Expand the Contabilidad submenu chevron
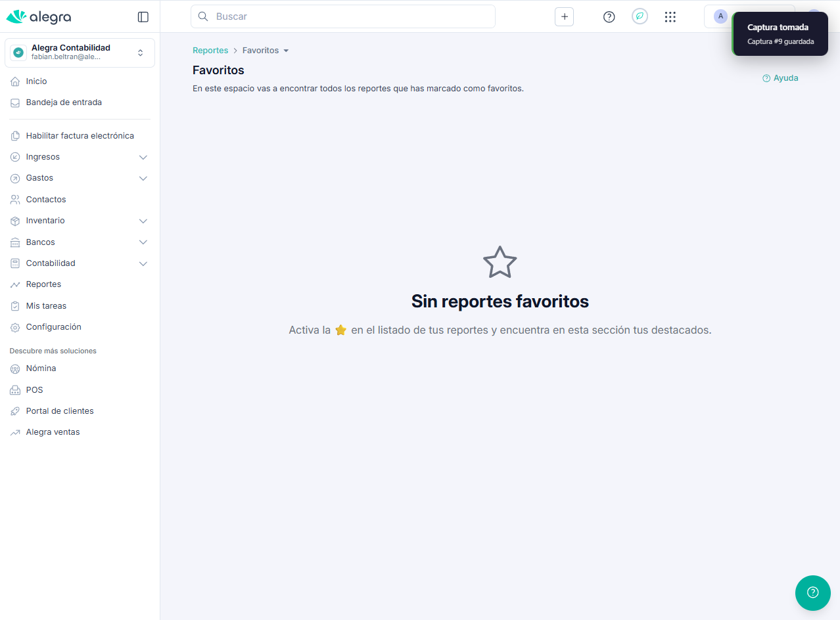The image size is (840, 620). (143, 263)
